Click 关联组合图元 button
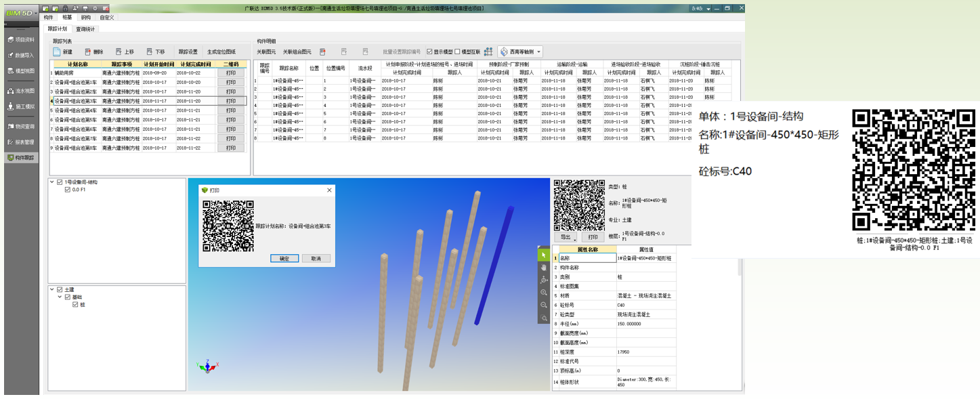 click(x=297, y=51)
